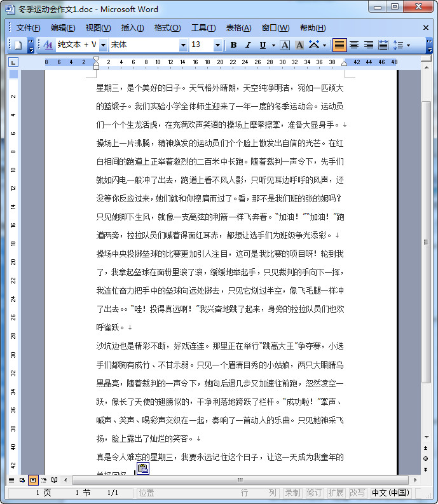
Task: Expand the font name dropdown
Action: tap(183, 45)
